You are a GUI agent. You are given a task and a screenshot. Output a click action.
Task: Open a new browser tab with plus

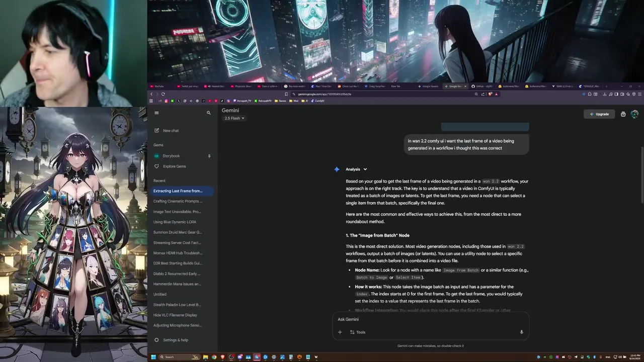(607, 86)
